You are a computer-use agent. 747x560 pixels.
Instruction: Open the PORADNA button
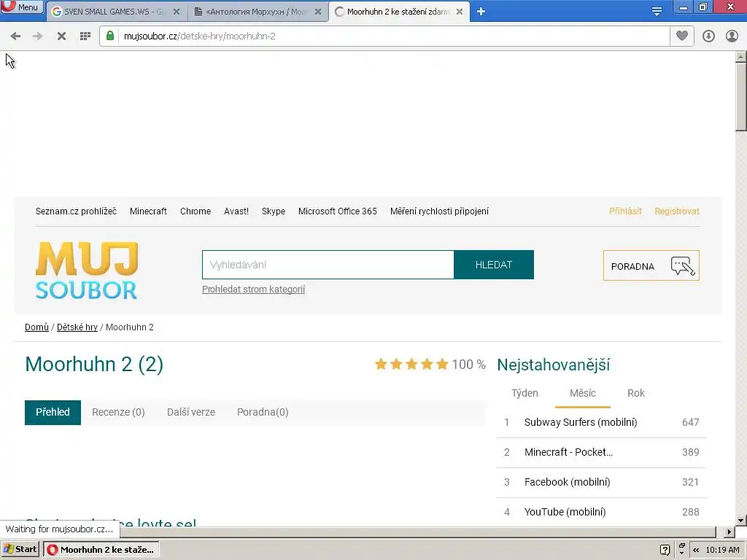click(651, 265)
